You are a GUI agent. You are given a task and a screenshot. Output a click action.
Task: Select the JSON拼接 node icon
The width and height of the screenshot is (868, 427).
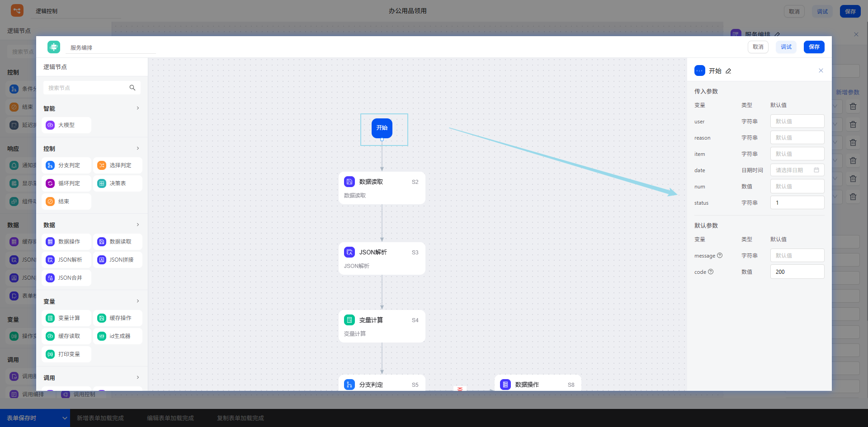tap(102, 260)
